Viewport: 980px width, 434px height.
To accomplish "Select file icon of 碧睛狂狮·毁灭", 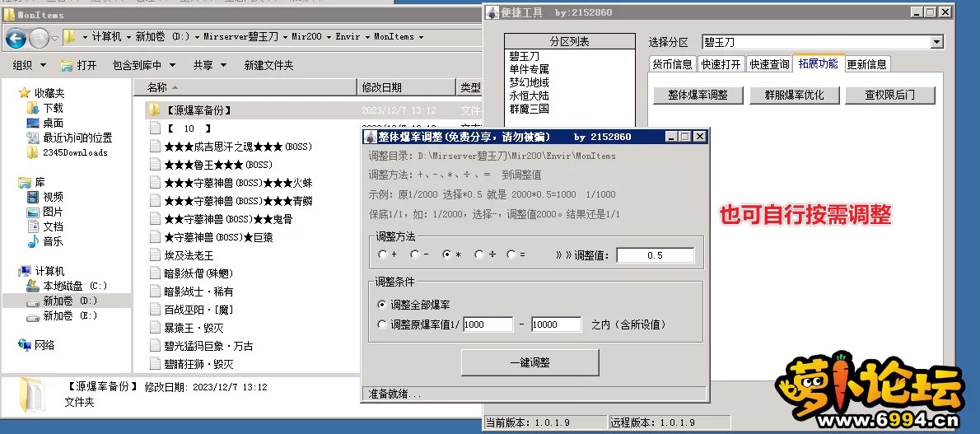I will (x=155, y=364).
